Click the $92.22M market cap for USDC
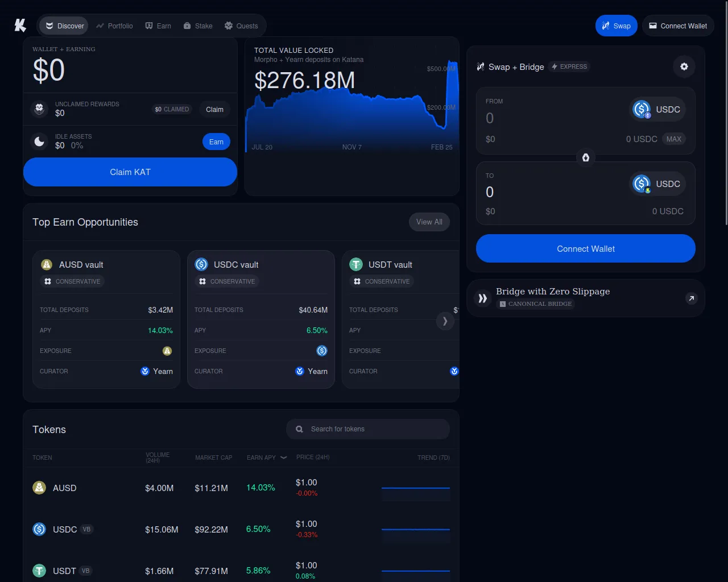 [x=212, y=530]
